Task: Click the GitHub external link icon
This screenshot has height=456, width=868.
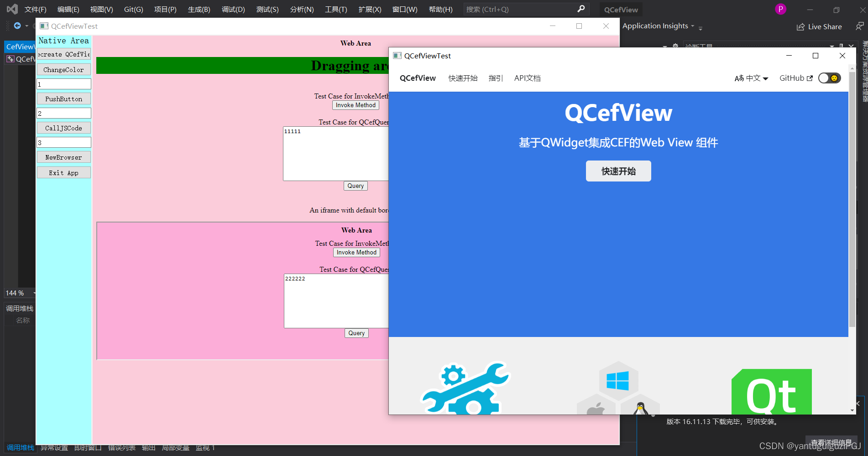Action: click(x=810, y=78)
